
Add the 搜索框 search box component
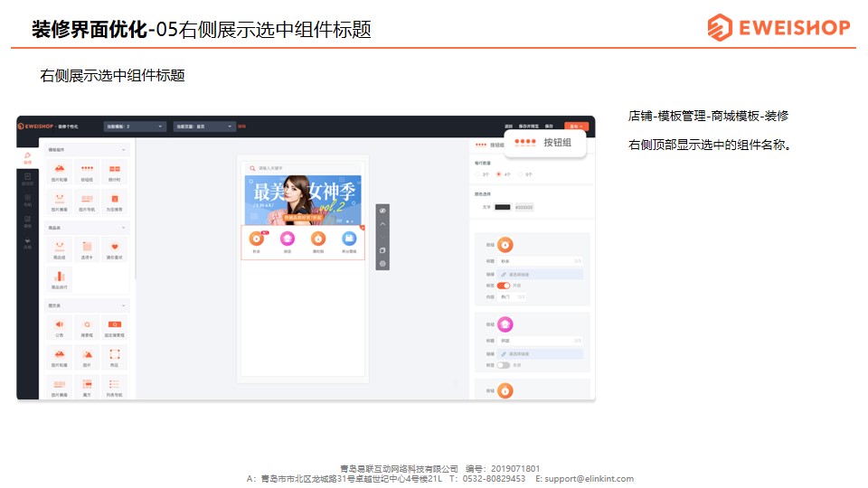[x=87, y=327]
